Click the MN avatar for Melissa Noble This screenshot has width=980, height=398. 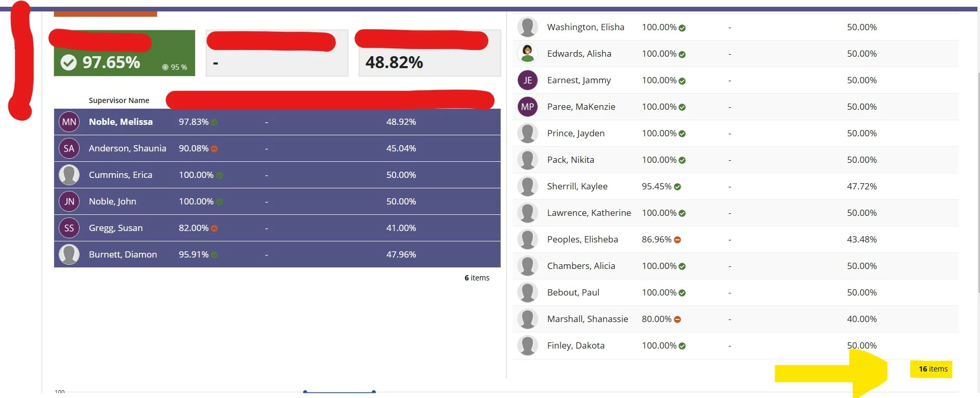pyautogui.click(x=69, y=122)
